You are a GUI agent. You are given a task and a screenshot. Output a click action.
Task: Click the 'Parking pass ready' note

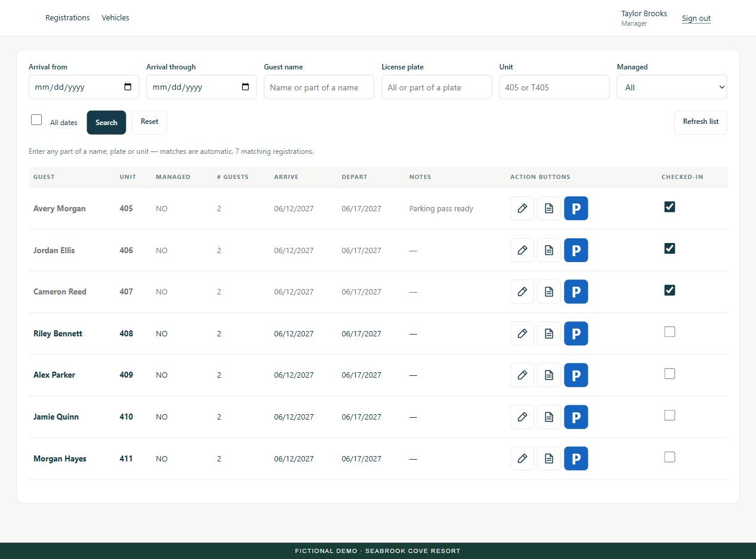pyautogui.click(x=441, y=209)
